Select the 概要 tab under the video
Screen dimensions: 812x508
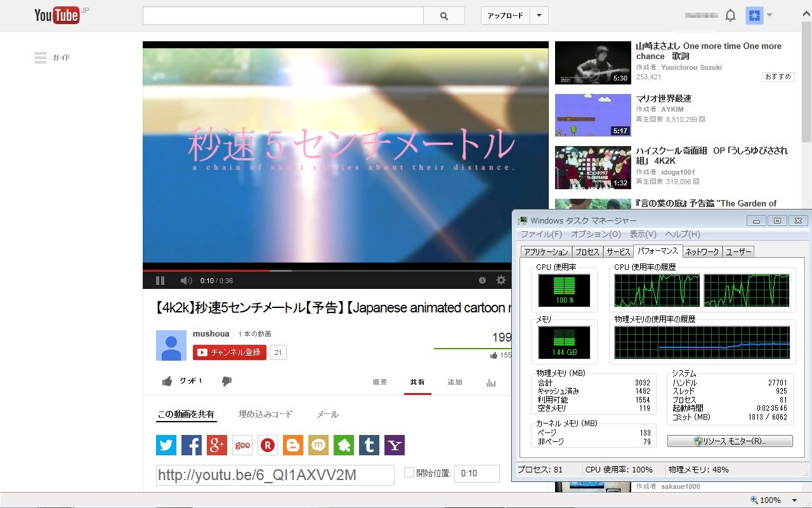tap(380, 382)
